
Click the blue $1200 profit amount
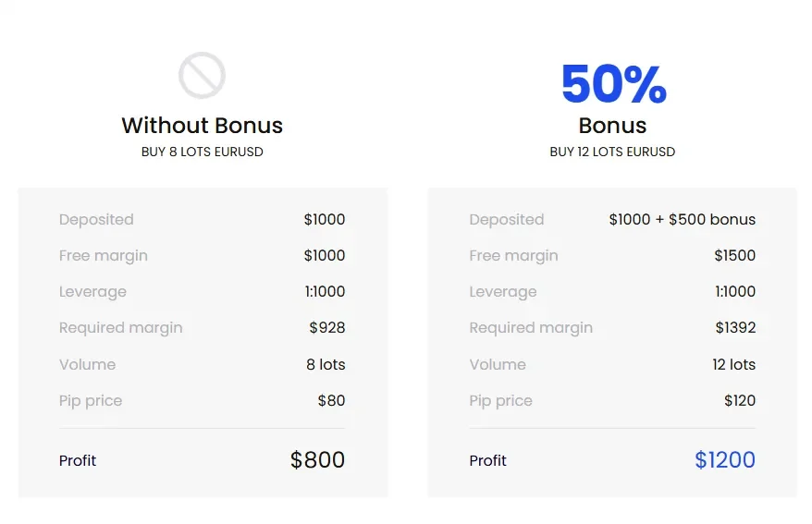click(725, 460)
